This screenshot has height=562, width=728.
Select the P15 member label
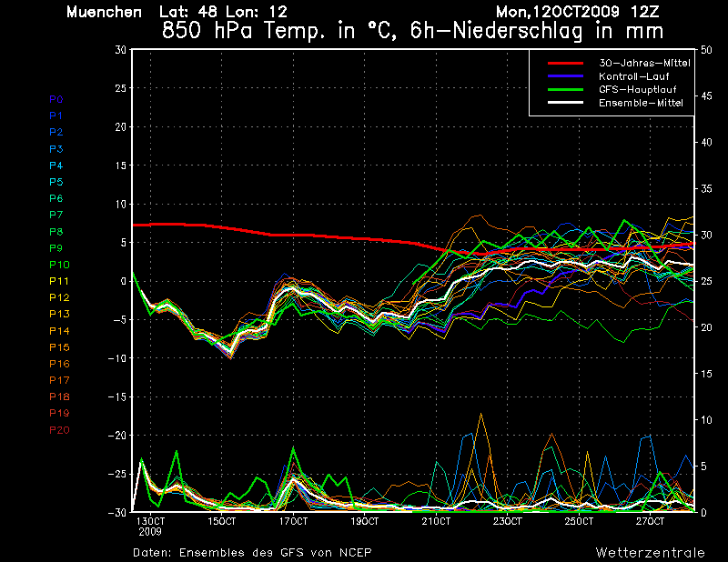(x=59, y=347)
